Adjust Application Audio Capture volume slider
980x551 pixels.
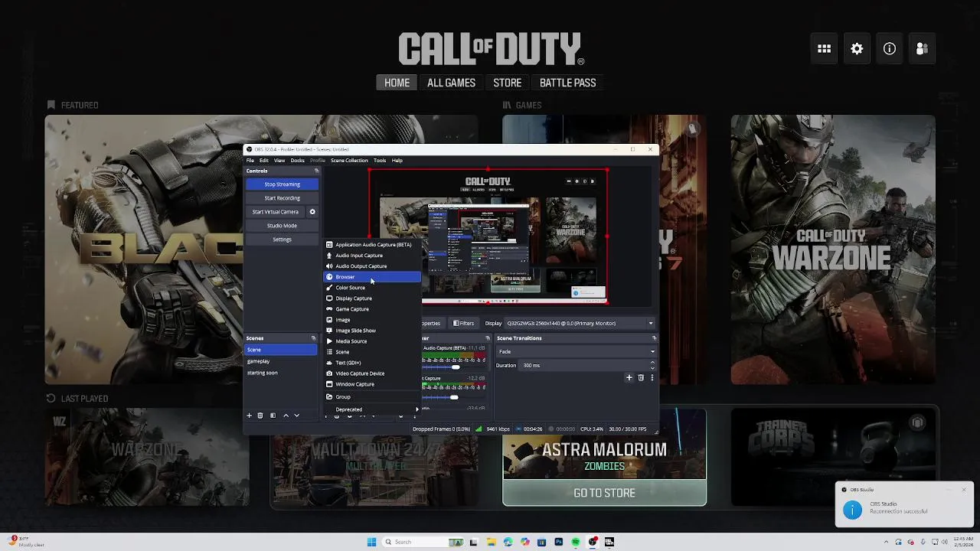[456, 367]
